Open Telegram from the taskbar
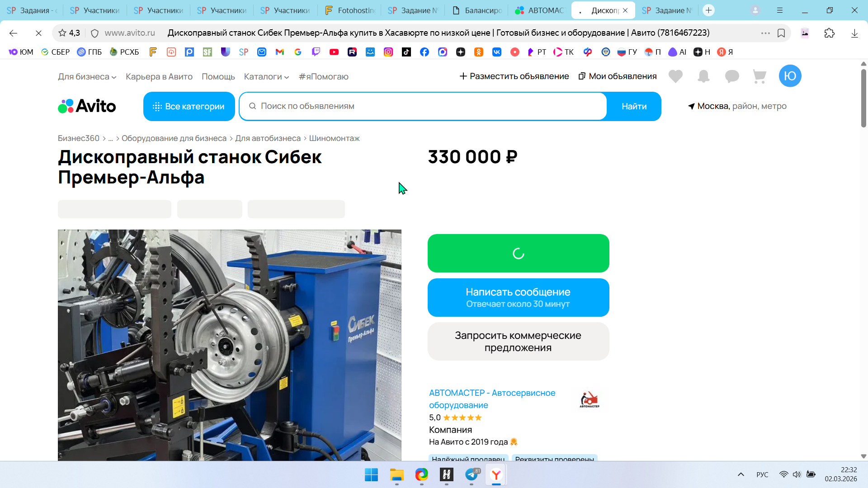Viewport: 868px width, 488px height. click(x=472, y=475)
